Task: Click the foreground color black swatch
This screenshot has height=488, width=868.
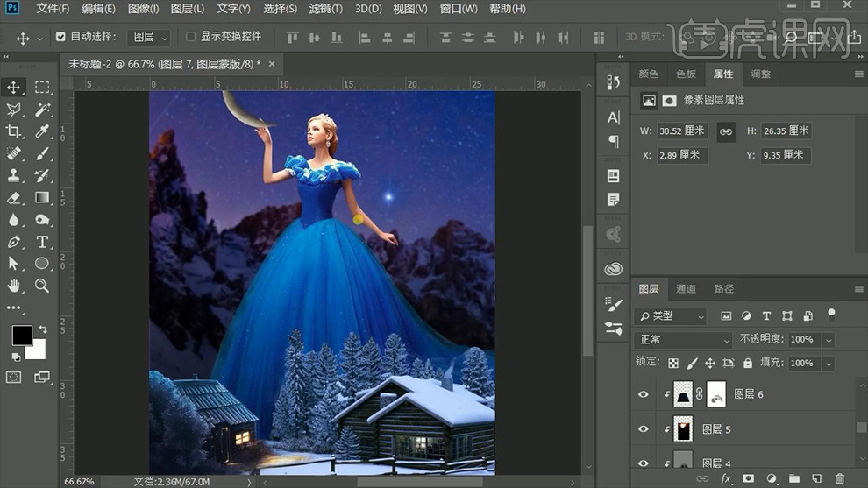Action: 21,335
